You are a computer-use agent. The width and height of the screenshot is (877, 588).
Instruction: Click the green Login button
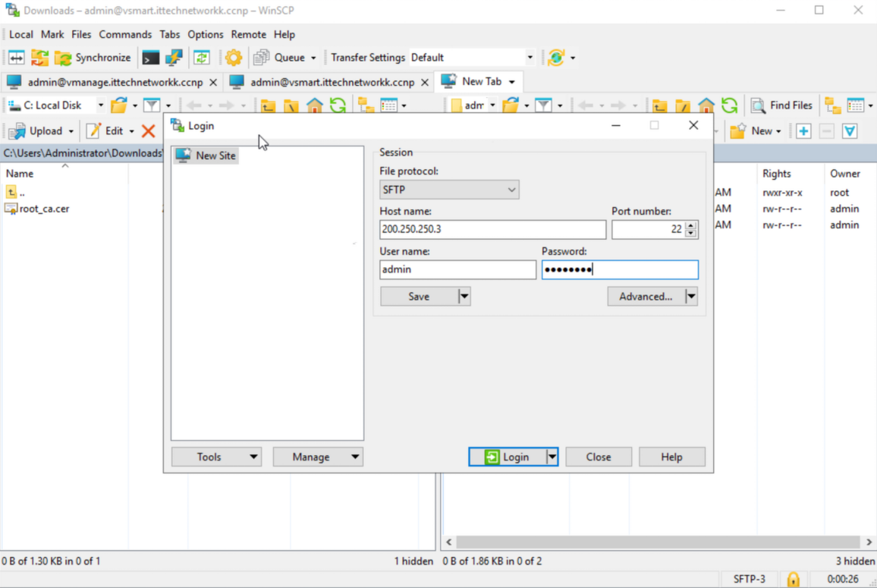[508, 457]
